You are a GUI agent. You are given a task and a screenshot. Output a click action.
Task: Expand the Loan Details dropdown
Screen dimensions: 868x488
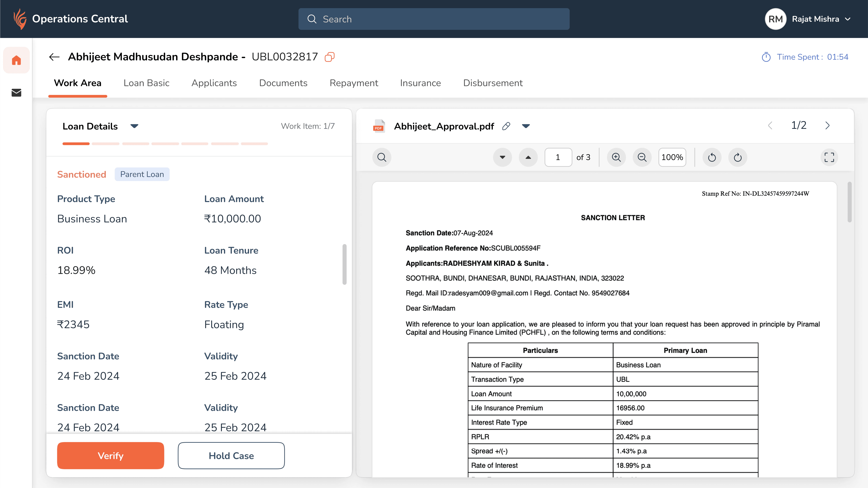pos(134,126)
